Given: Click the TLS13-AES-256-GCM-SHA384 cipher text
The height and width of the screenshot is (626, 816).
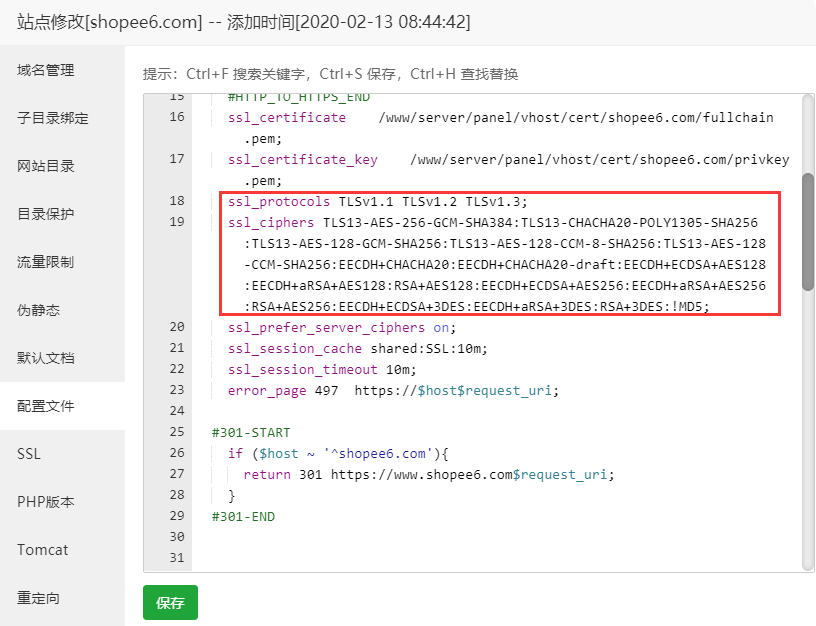Looking at the screenshot, I should point(417,223).
